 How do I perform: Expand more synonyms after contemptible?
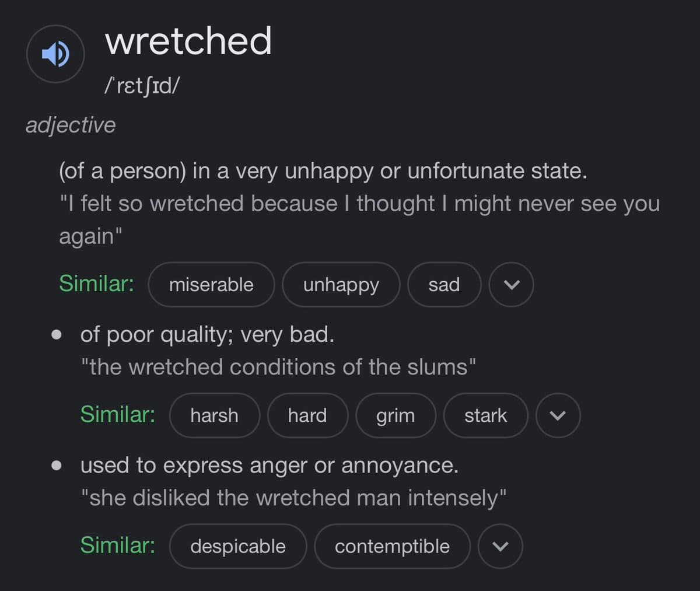coord(500,546)
